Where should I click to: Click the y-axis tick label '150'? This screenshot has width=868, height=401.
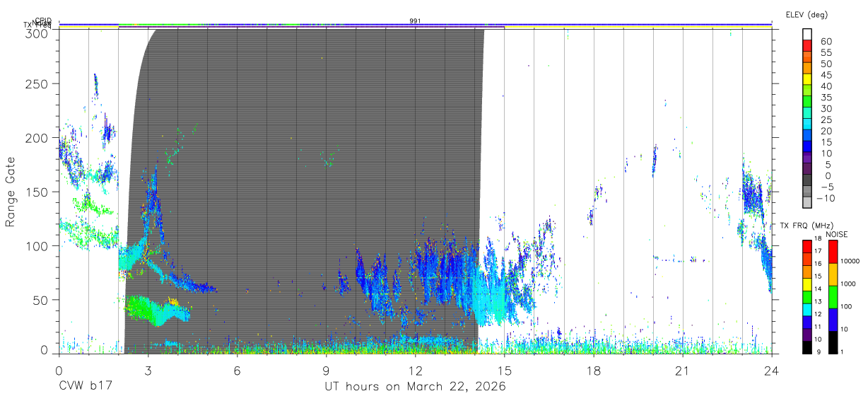(x=39, y=192)
